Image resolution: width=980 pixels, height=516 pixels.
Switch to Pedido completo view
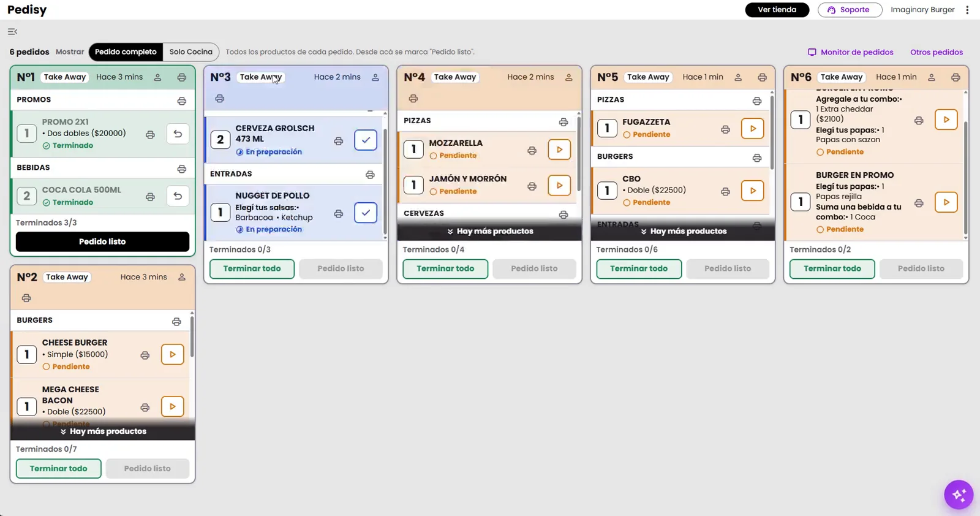tap(126, 52)
